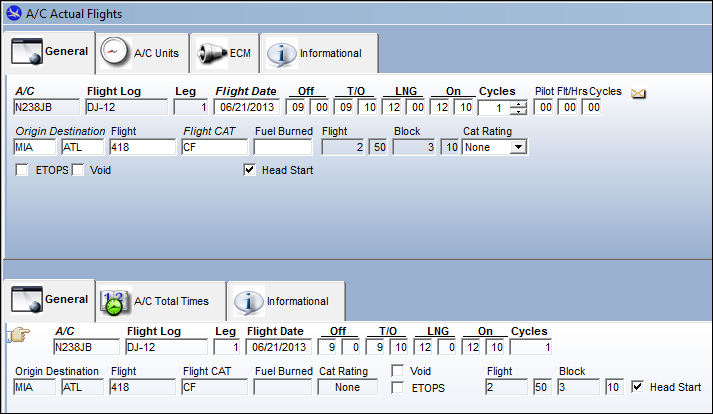Click the upper LNG hours field 12
The height and width of the screenshot is (414, 713).
(393, 107)
